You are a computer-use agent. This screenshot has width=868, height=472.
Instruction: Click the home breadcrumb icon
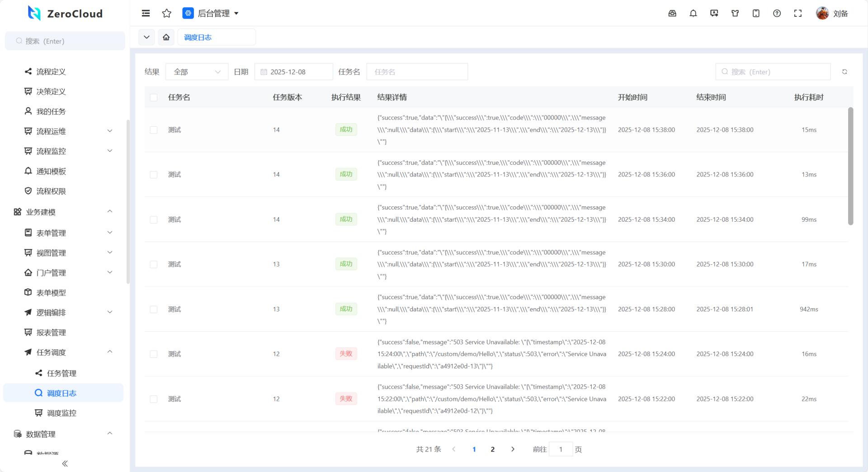(166, 37)
